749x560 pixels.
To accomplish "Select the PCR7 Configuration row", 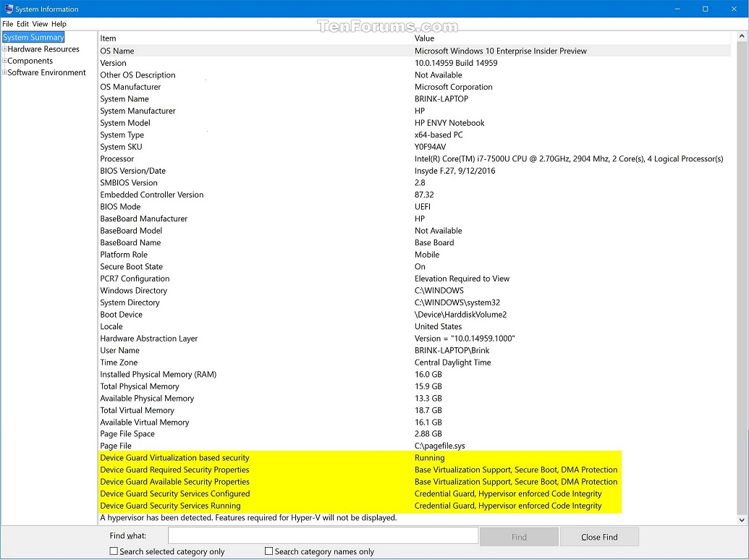I will tap(415, 279).
